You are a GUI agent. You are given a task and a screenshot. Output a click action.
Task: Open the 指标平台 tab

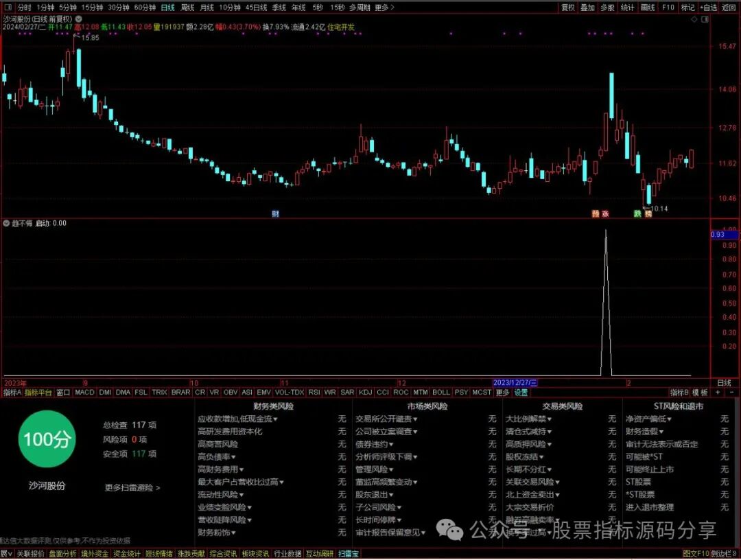pos(38,393)
